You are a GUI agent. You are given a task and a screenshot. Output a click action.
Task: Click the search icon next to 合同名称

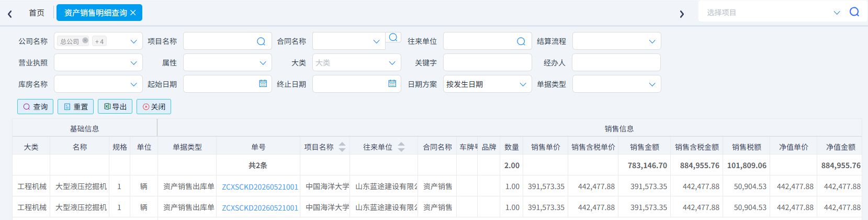point(393,37)
